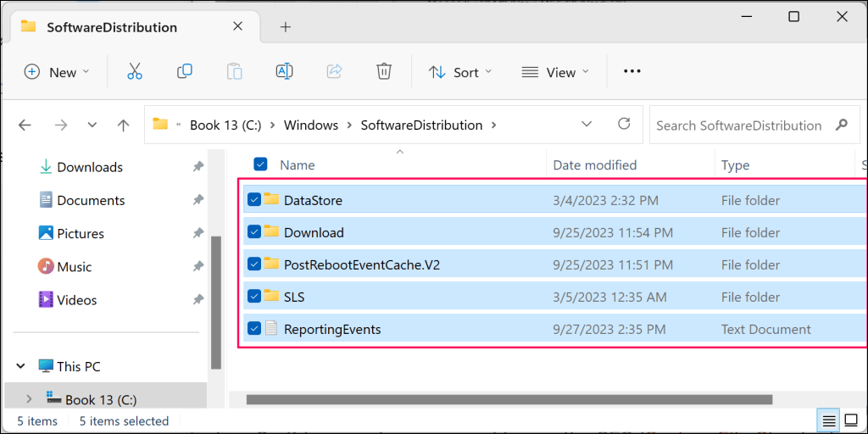Uncheck the SLS folder checkbox
The height and width of the screenshot is (434, 868).
coord(254,297)
